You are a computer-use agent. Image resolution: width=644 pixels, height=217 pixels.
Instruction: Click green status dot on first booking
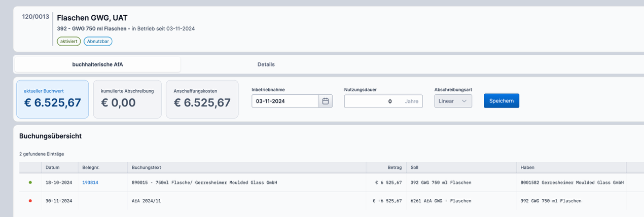(x=30, y=183)
